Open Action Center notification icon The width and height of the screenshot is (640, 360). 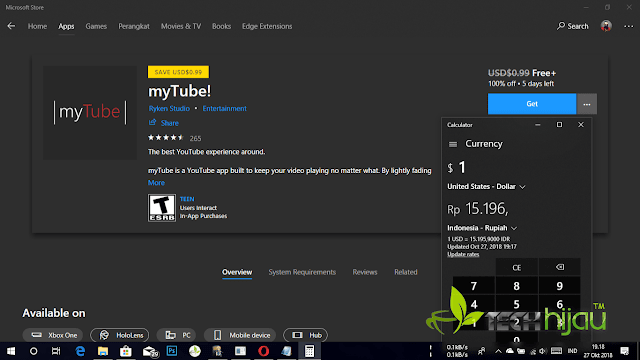point(625,351)
